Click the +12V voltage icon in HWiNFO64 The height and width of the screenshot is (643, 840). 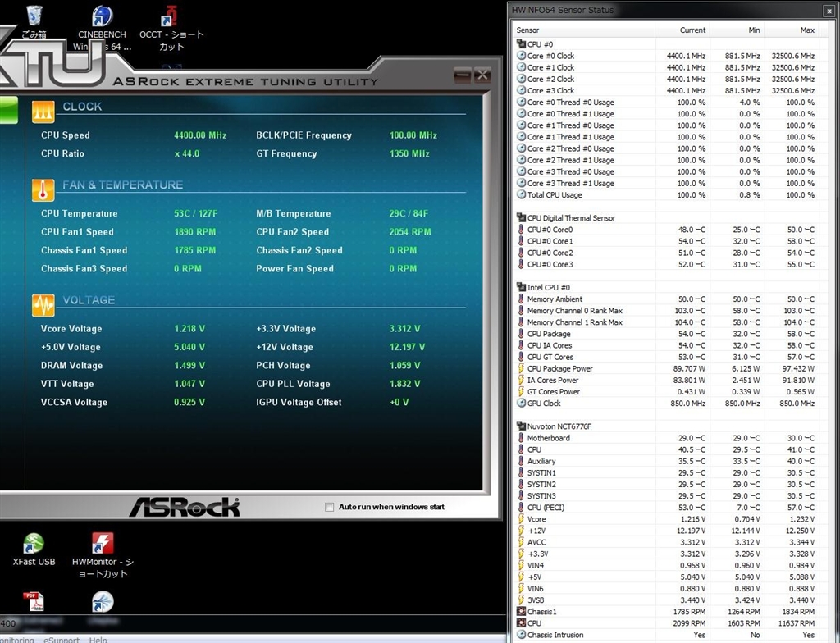click(x=521, y=531)
